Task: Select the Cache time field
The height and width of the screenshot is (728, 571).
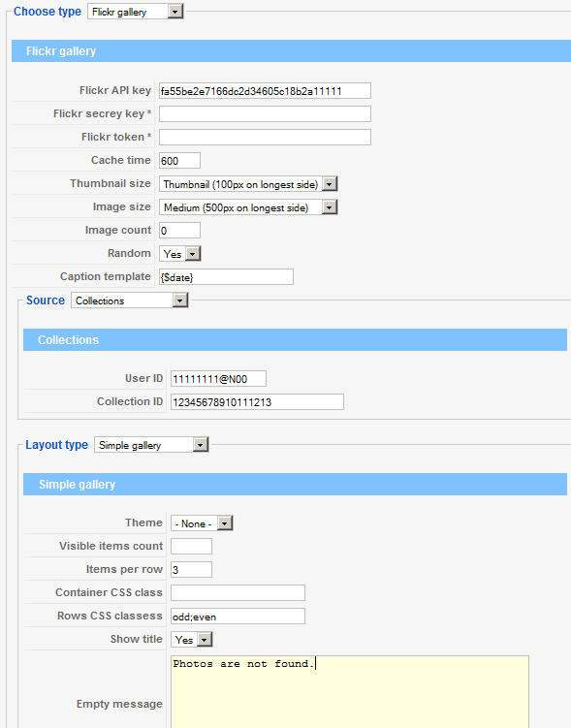Action: [179, 161]
